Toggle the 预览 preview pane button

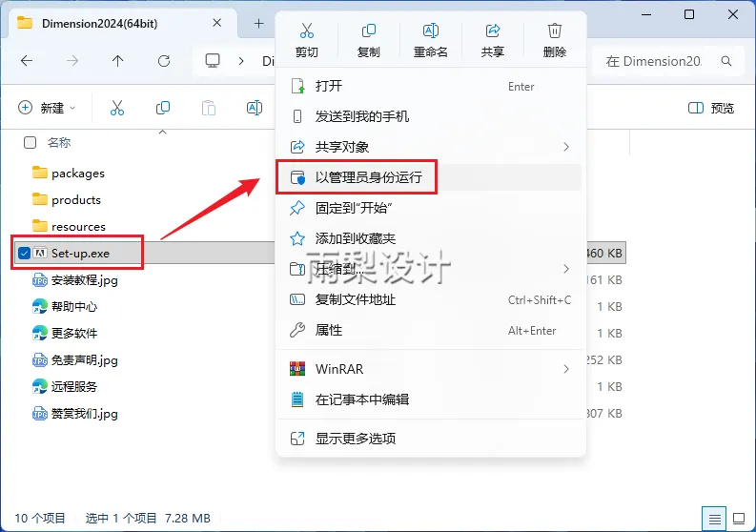coord(711,108)
